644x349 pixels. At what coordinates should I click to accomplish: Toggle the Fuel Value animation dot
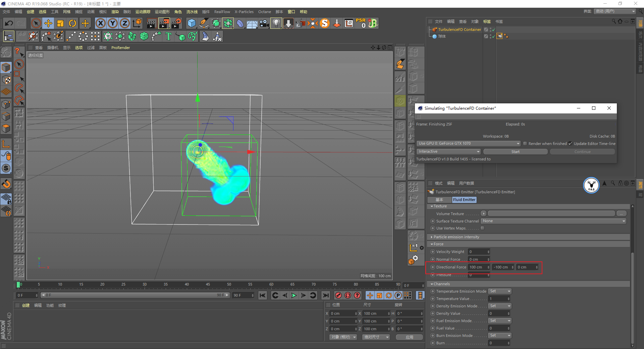pos(433,328)
